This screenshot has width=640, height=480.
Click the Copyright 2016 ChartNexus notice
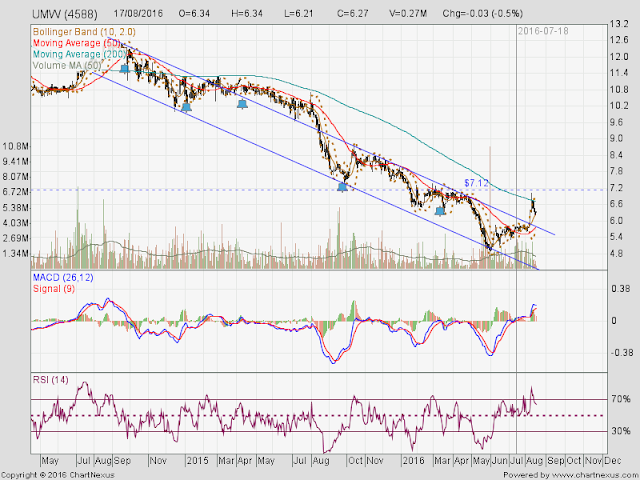tap(58, 475)
